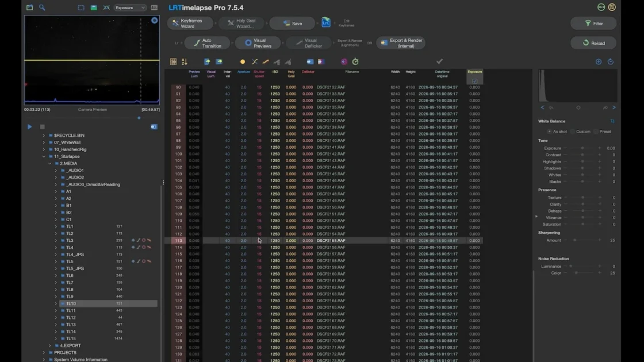Click the columns layout icon beside Exposure dropdown
This screenshot has width=644, height=362.
154,7
